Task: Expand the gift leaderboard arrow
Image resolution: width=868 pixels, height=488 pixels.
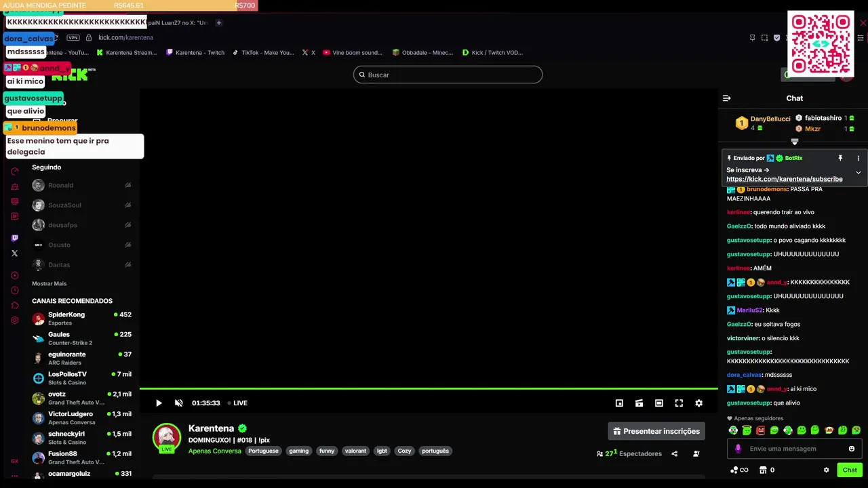Action: [794, 142]
